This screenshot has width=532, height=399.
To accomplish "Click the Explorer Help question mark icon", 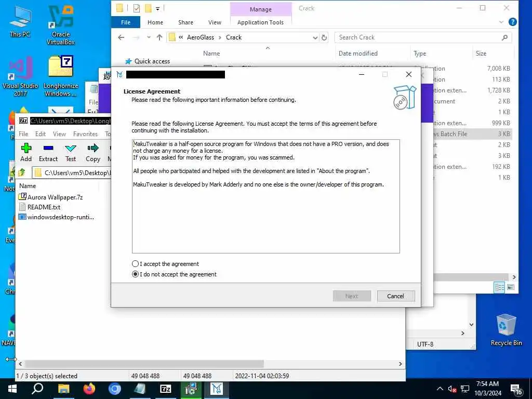I will [513, 22].
